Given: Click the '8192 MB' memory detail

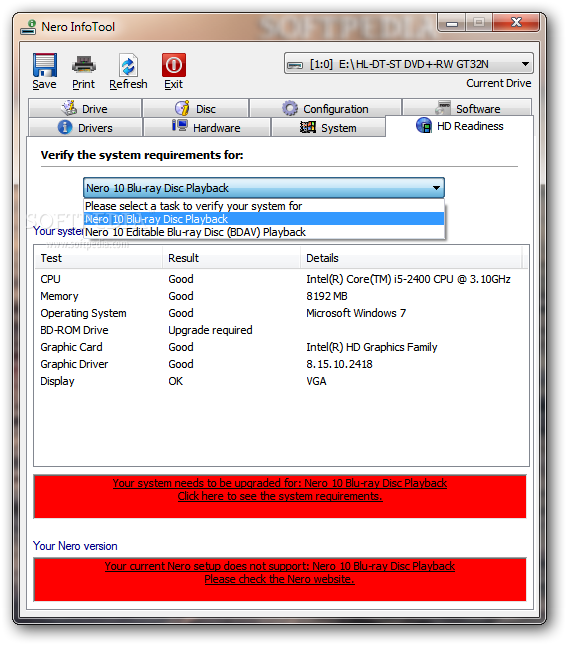Looking at the screenshot, I should click(327, 296).
